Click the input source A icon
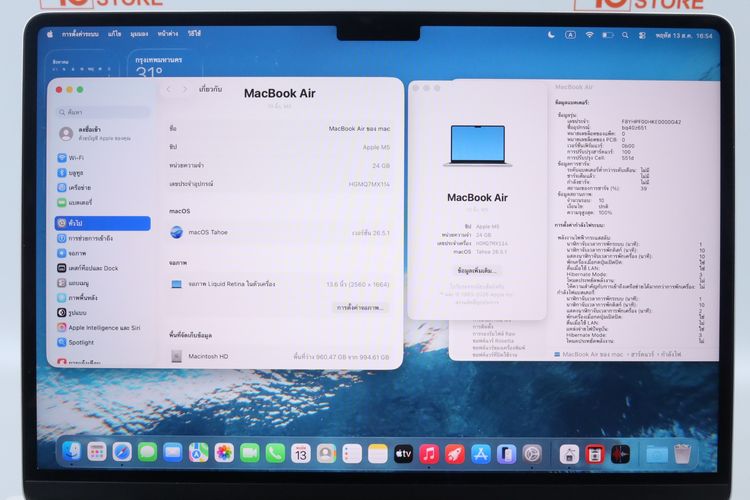The width and height of the screenshot is (750, 500). tap(570, 35)
